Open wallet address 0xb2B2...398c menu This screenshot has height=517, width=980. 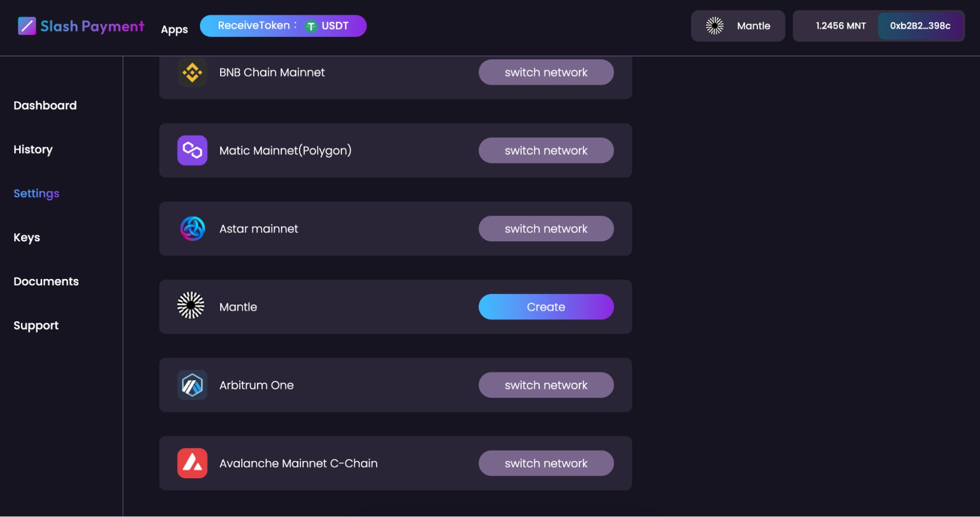click(920, 26)
